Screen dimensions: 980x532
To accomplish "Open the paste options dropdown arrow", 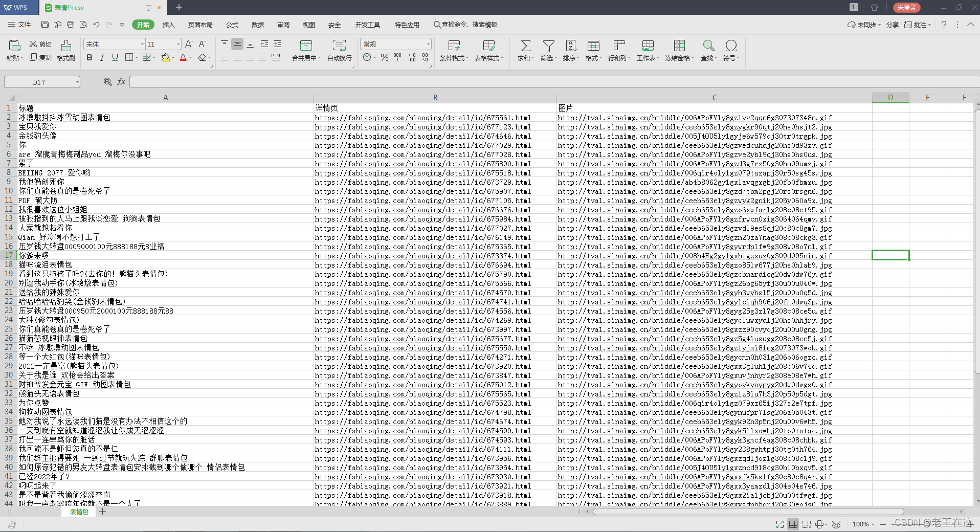I will tap(21, 58).
